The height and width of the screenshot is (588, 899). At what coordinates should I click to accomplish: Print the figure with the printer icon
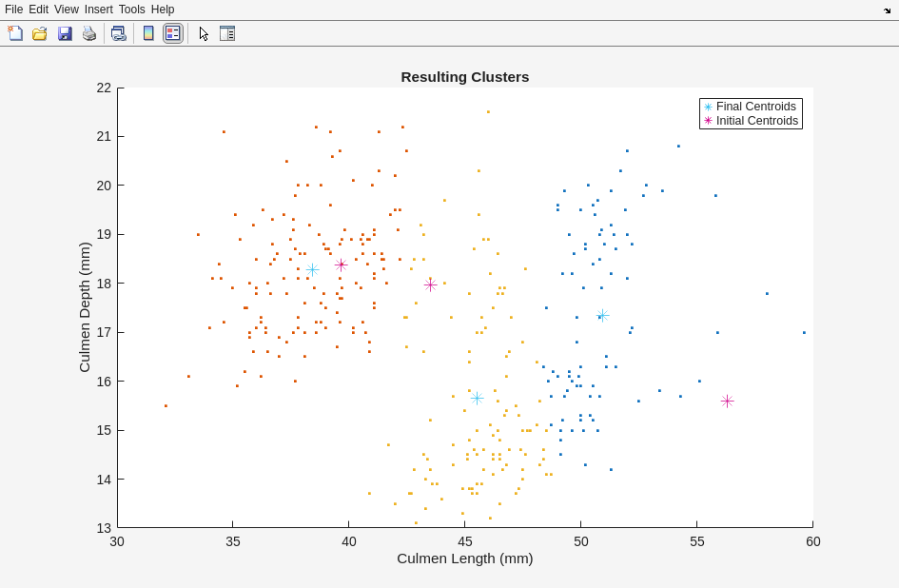coord(89,33)
